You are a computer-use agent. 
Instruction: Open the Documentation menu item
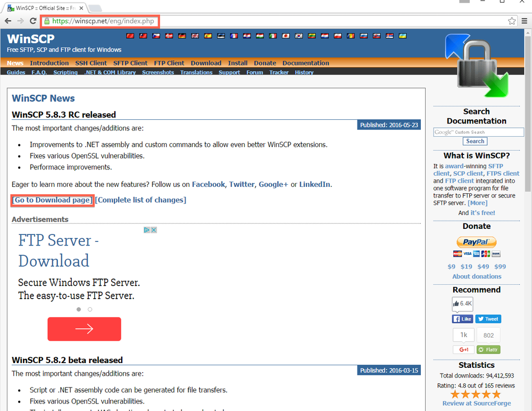pyautogui.click(x=306, y=63)
